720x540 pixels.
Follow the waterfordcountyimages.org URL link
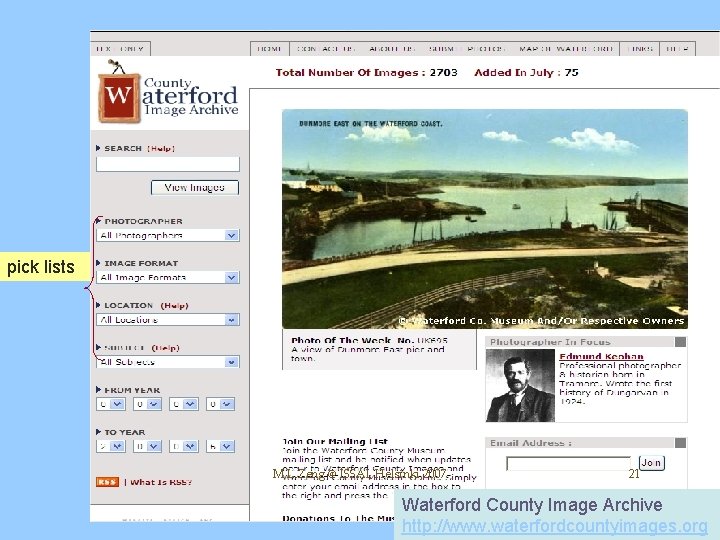[x=554, y=526]
